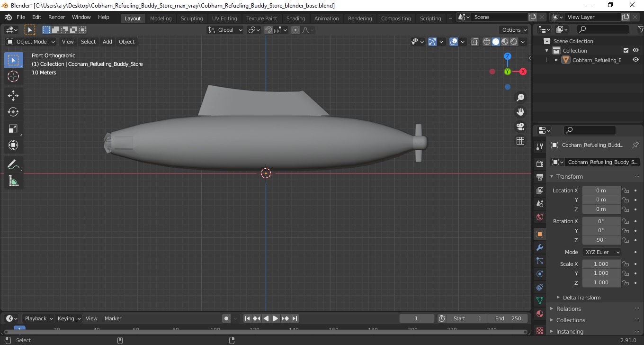The image size is (644, 345).
Task: Toggle snapping magnet icon
Action: coord(268,30)
